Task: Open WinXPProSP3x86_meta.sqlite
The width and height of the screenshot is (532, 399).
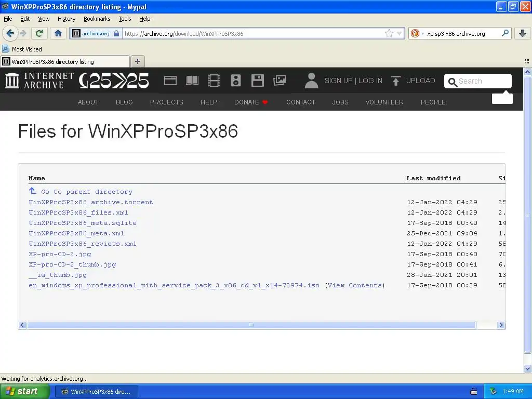Action: (83, 223)
